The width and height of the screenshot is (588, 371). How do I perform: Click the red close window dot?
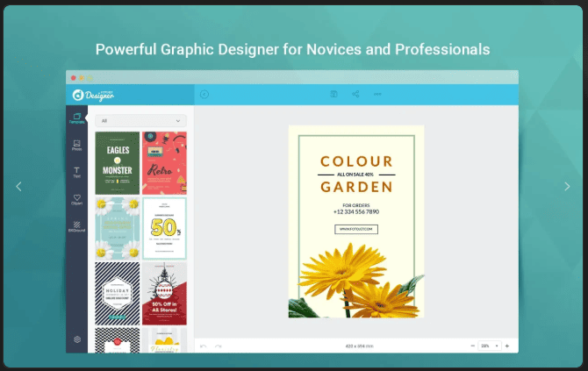[x=74, y=78]
